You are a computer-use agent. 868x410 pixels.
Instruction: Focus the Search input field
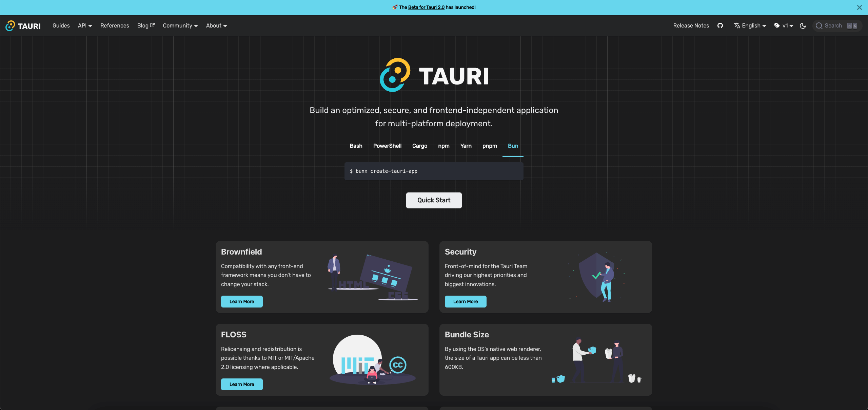pos(837,26)
